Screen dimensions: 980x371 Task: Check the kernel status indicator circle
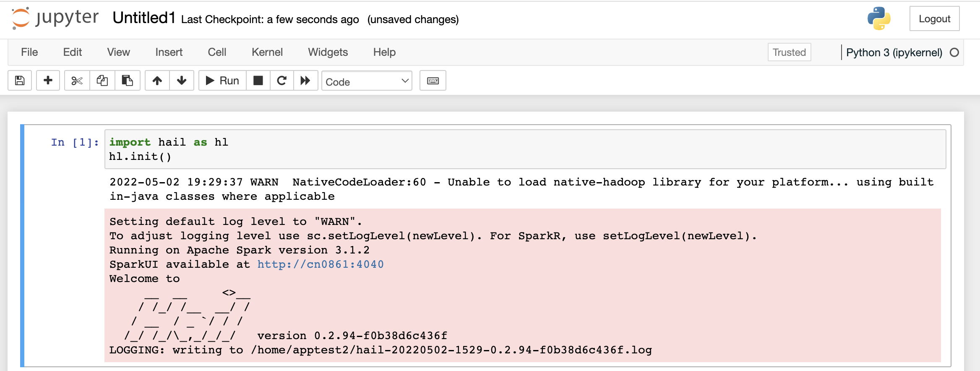(954, 52)
